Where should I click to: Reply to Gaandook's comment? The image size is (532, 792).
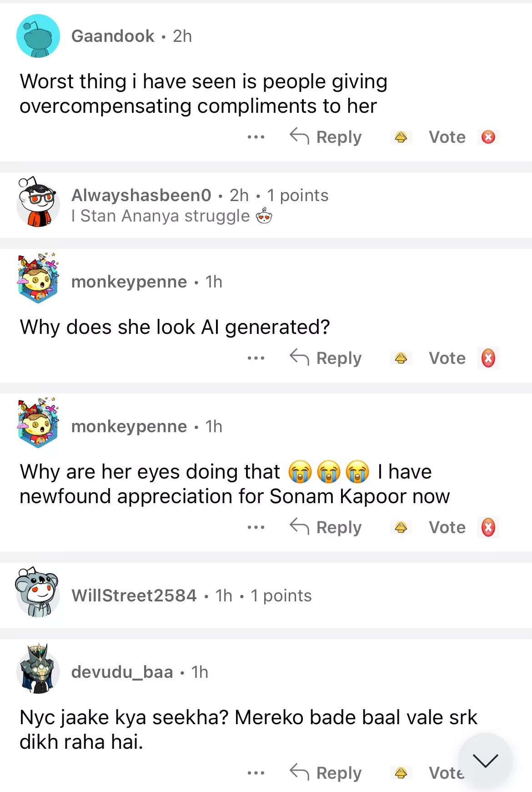[x=326, y=137]
